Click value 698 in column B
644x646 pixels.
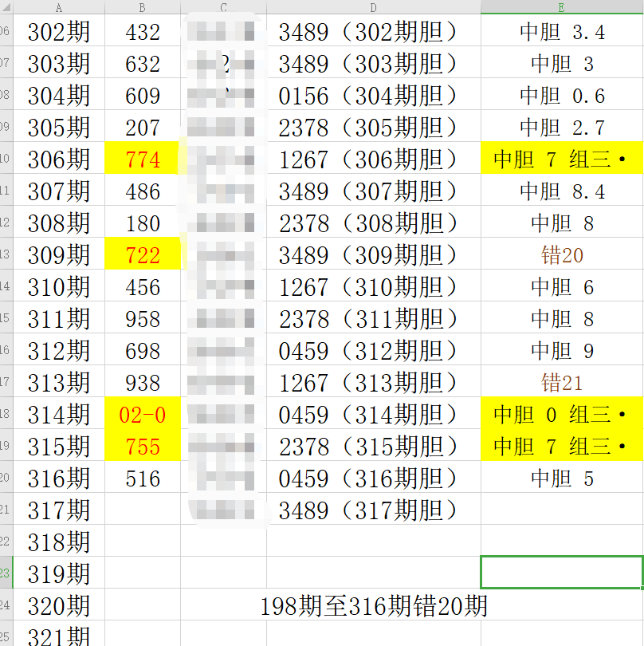pyautogui.click(x=143, y=351)
